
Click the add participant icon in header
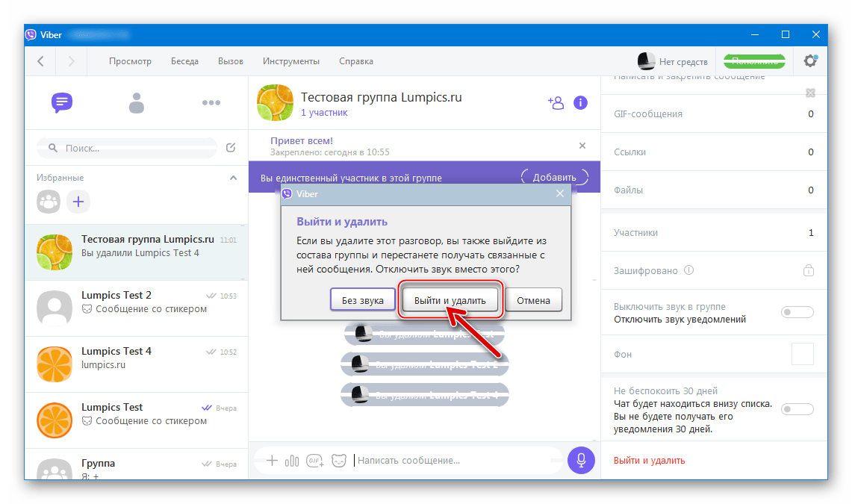click(556, 102)
